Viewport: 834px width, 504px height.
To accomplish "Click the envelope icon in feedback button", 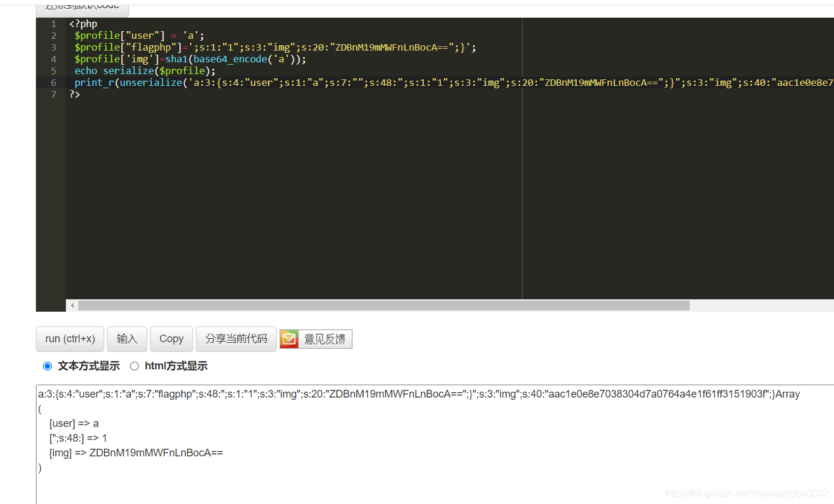I will [289, 339].
